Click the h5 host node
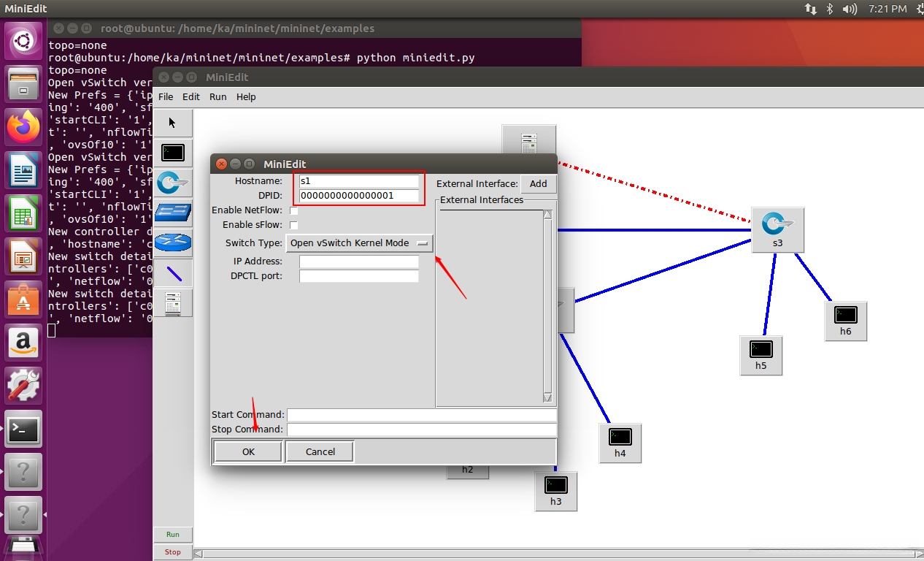Viewport: 924px width, 561px height. 761,355
